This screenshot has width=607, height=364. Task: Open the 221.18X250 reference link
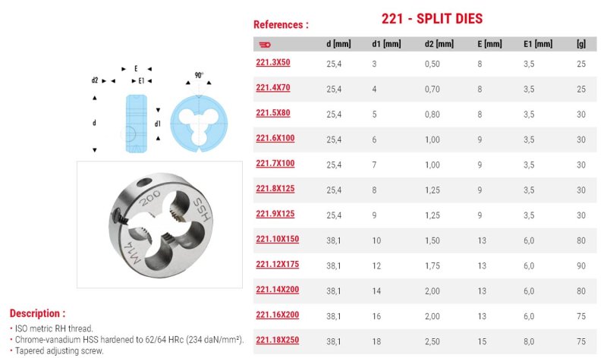[x=278, y=340]
